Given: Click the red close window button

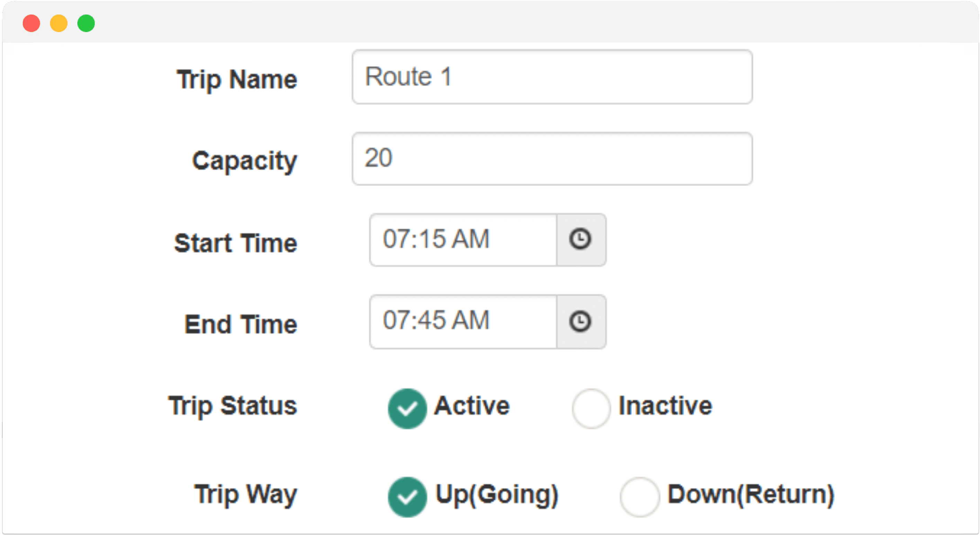Looking at the screenshot, I should pos(31,23).
